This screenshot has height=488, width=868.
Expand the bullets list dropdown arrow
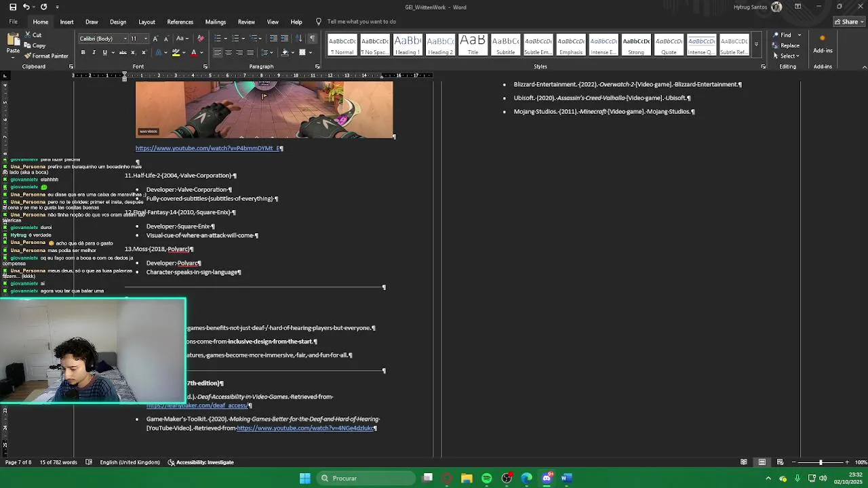[226, 39]
